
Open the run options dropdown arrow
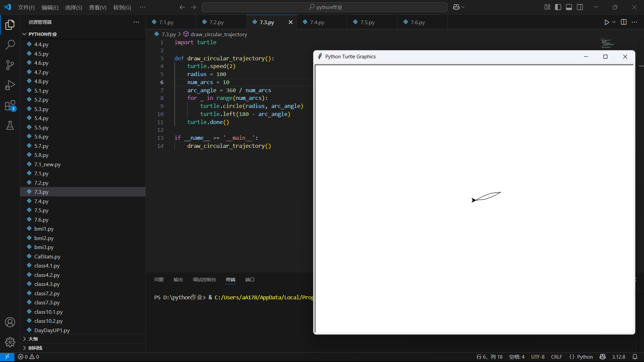614,22
